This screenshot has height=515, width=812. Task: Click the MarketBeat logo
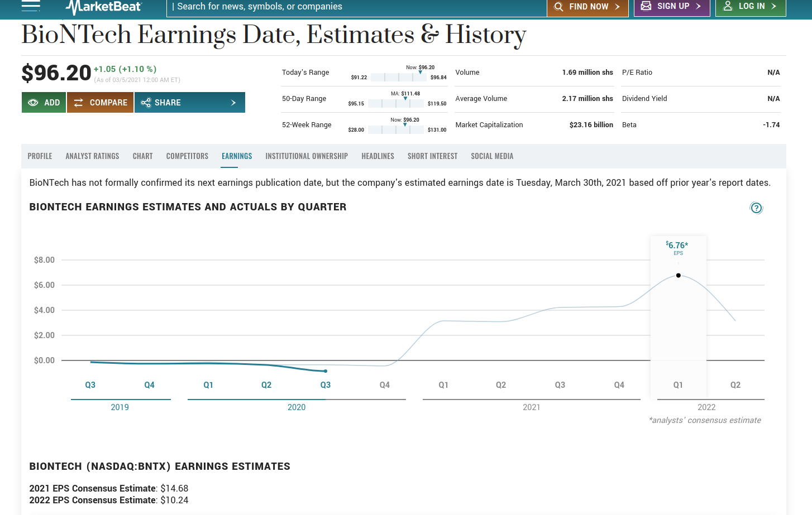tap(104, 7)
